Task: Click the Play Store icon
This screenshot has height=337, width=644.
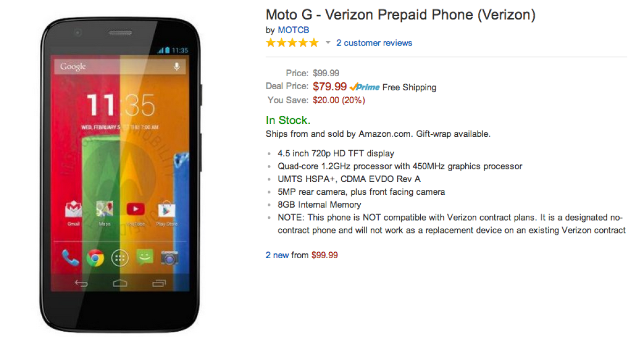Action: pos(166,210)
